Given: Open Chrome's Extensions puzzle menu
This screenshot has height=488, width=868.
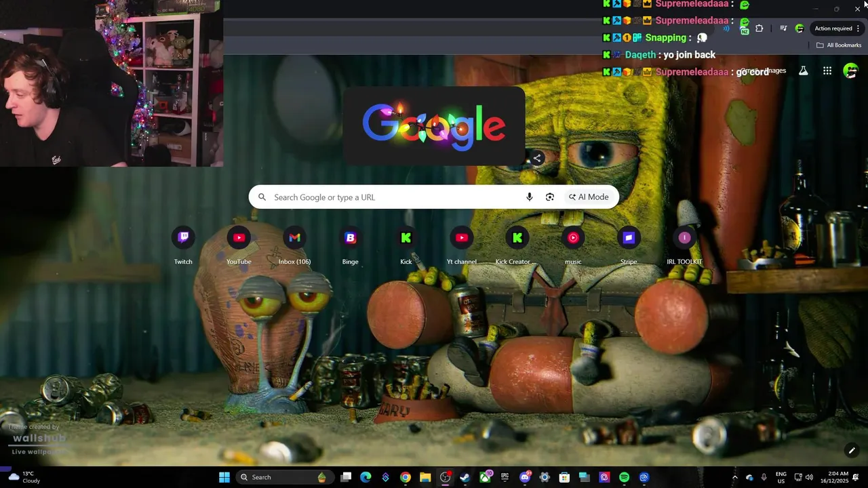Looking at the screenshot, I should click(x=759, y=28).
